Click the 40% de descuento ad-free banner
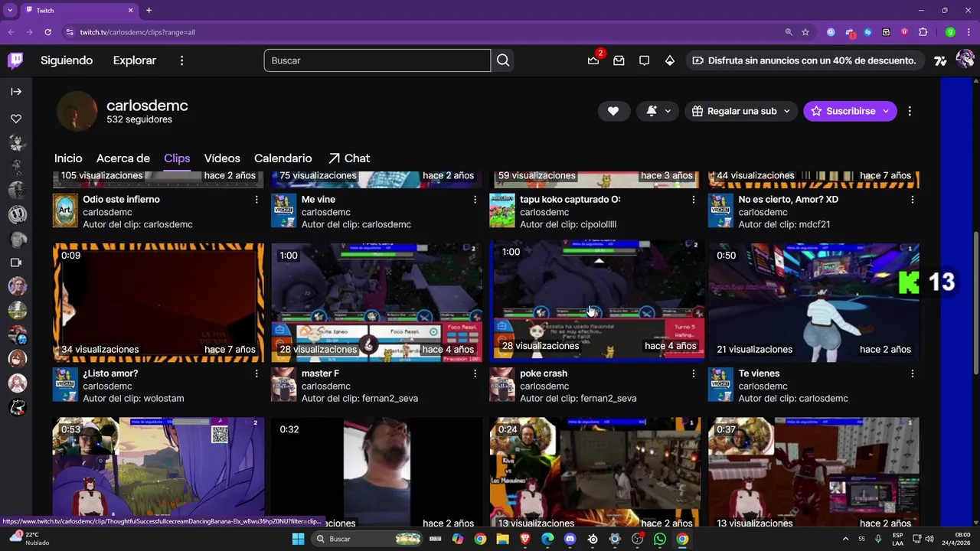 tap(805, 60)
